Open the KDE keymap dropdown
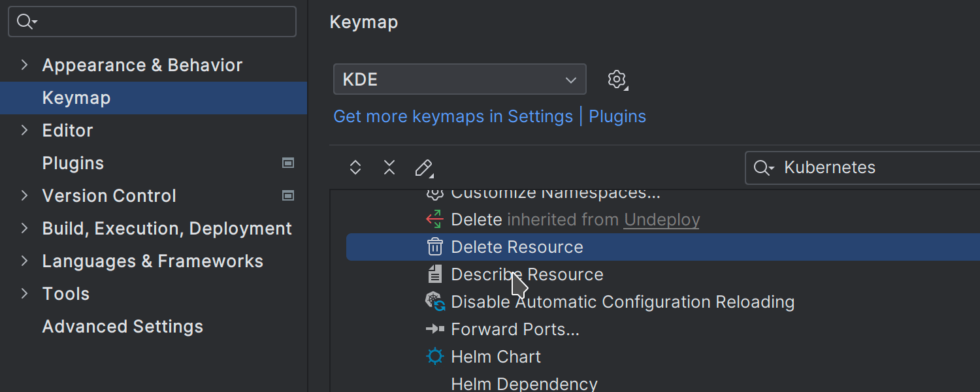This screenshot has height=392, width=980. point(459,80)
